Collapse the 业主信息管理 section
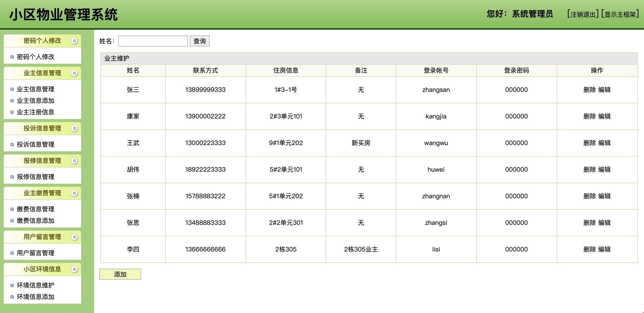Image resolution: width=644 pixels, height=313 pixels. 74,73
